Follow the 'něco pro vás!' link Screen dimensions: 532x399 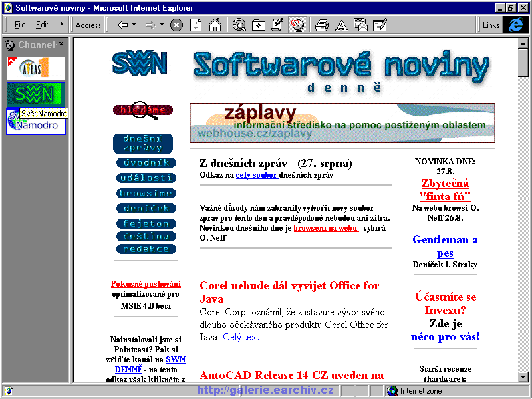445,337
